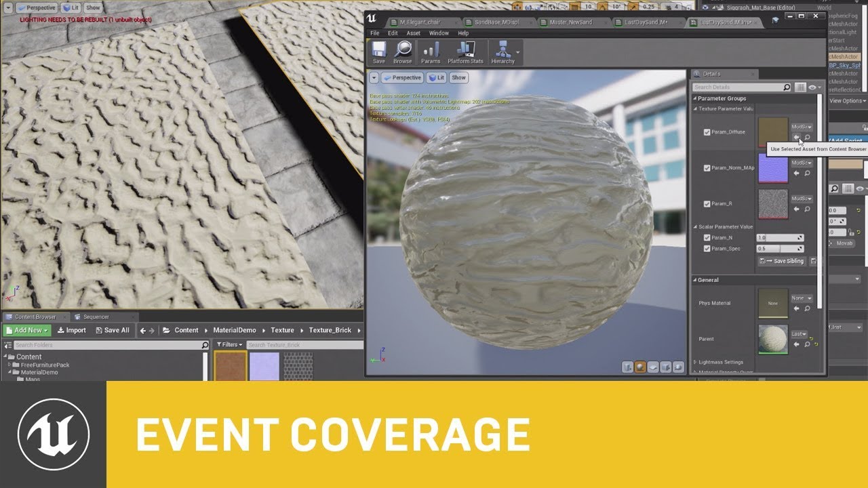The height and width of the screenshot is (488, 868).
Task: Open the File menu
Action: pos(374,33)
